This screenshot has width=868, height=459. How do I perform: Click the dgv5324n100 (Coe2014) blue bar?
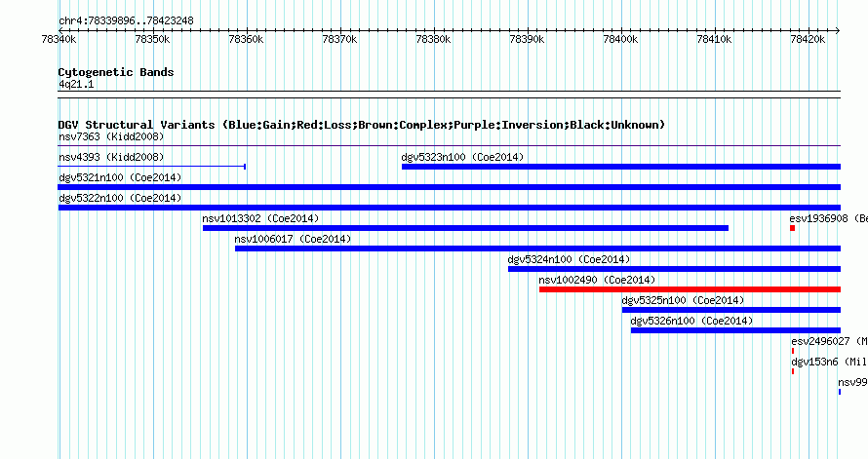coord(674,269)
